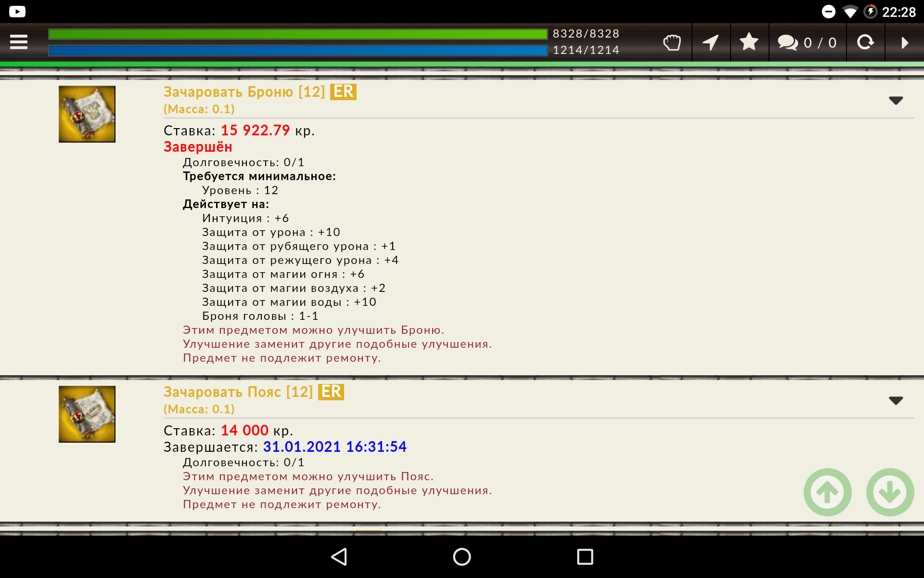Tap the Wi-Fi status icon
This screenshot has height=578, width=924.
tap(850, 12)
